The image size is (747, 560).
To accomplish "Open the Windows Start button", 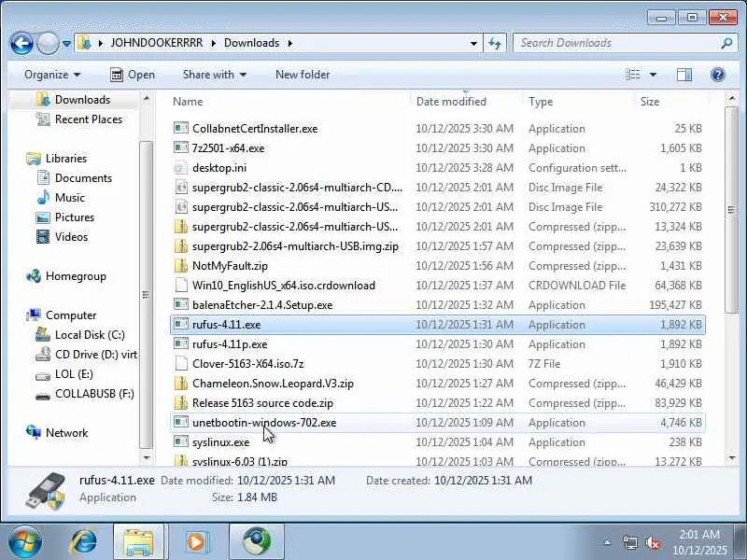I will click(25, 542).
